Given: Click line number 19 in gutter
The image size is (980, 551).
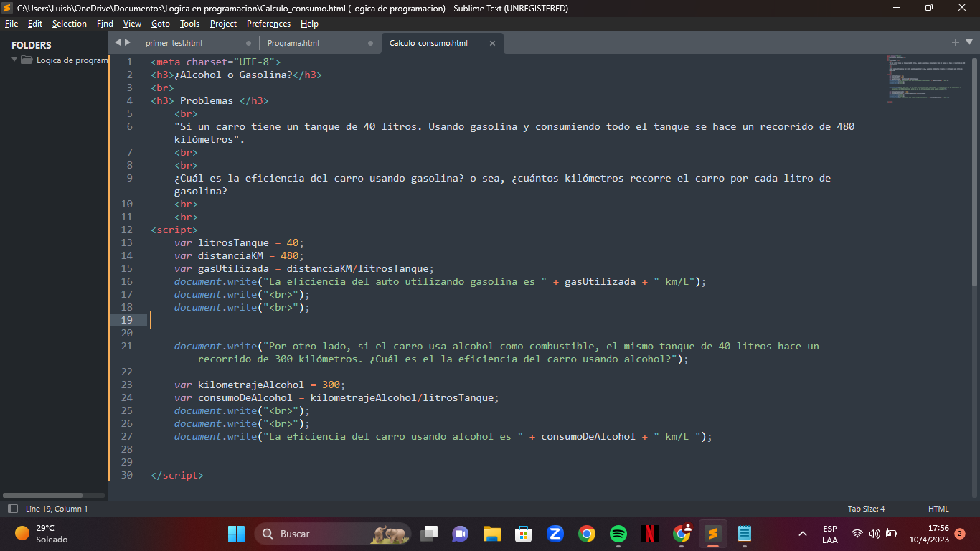Looking at the screenshot, I should 126,320.
